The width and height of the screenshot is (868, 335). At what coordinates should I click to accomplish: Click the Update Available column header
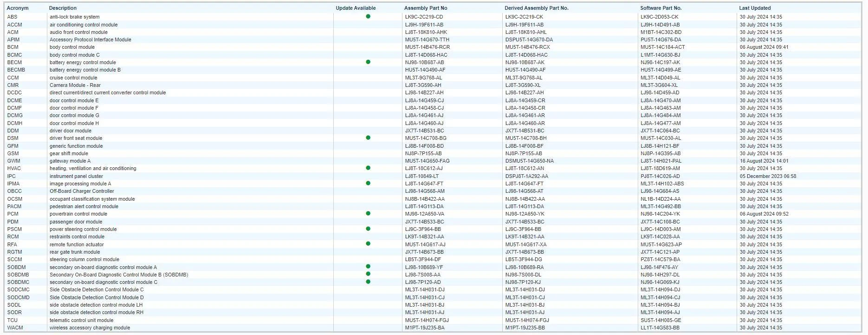click(x=356, y=8)
